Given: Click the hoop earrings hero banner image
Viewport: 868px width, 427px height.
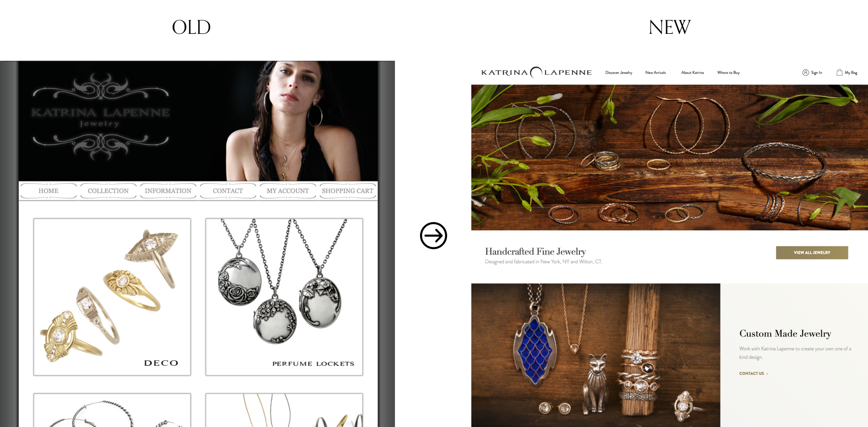Looking at the screenshot, I should (670, 158).
